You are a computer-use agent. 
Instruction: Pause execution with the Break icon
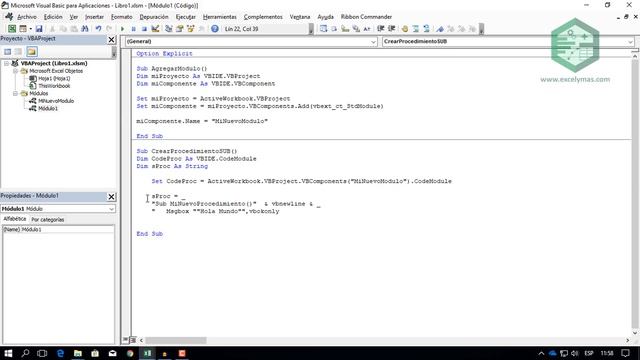click(x=133, y=29)
